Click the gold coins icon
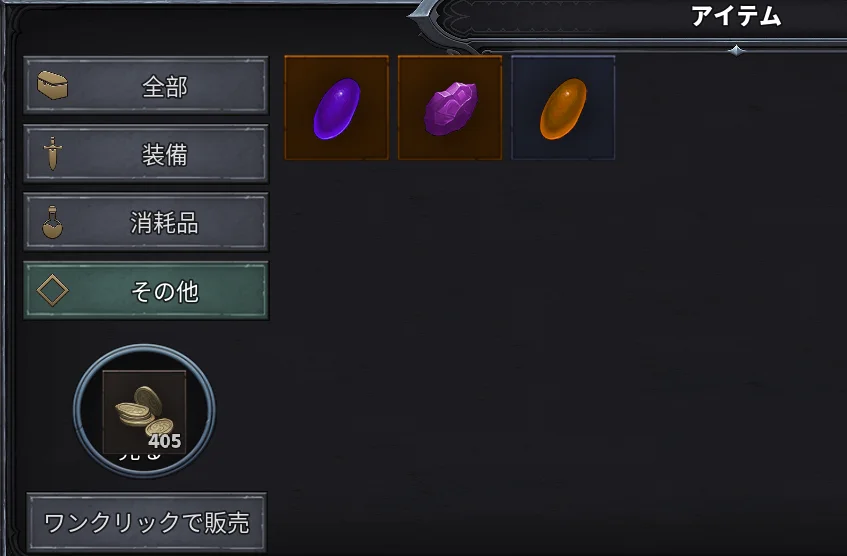 (x=144, y=412)
